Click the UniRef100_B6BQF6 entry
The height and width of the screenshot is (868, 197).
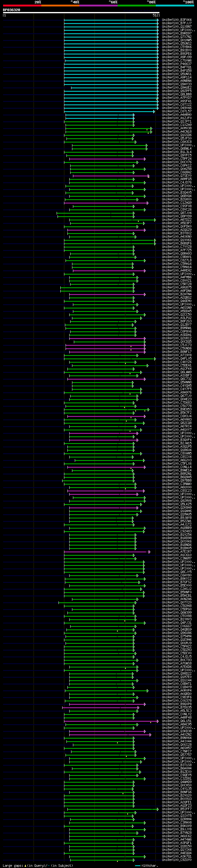(x=177, y=243)
